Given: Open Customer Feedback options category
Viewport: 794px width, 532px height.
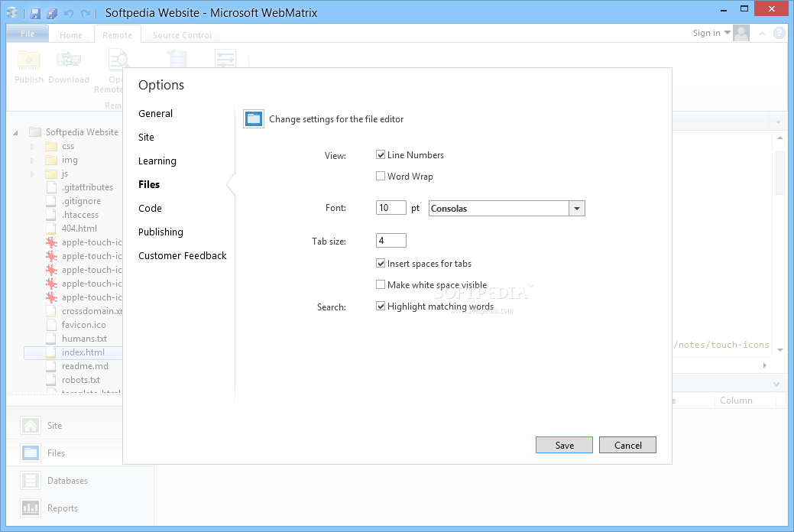Looking at the screenshot, I should (183, 256).
